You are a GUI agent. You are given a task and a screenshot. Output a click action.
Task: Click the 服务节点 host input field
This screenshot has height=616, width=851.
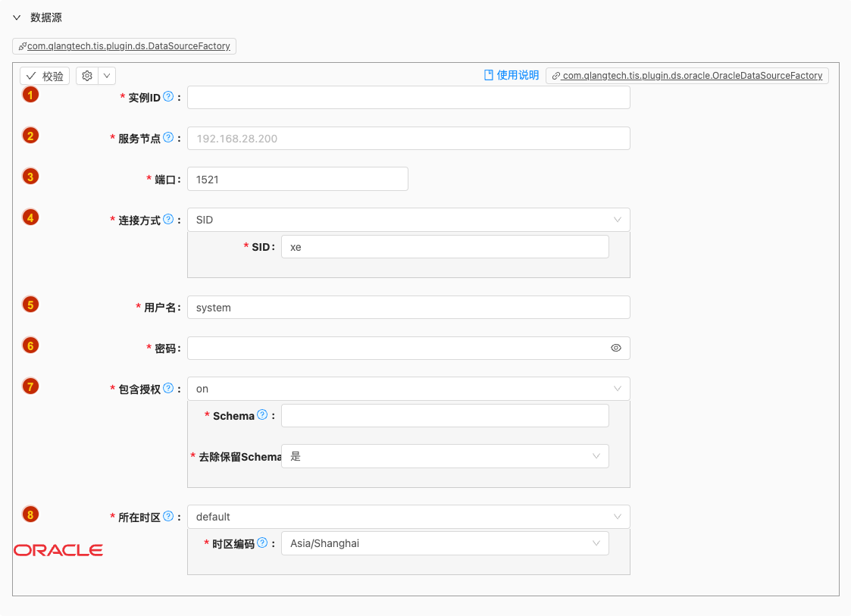408,139
